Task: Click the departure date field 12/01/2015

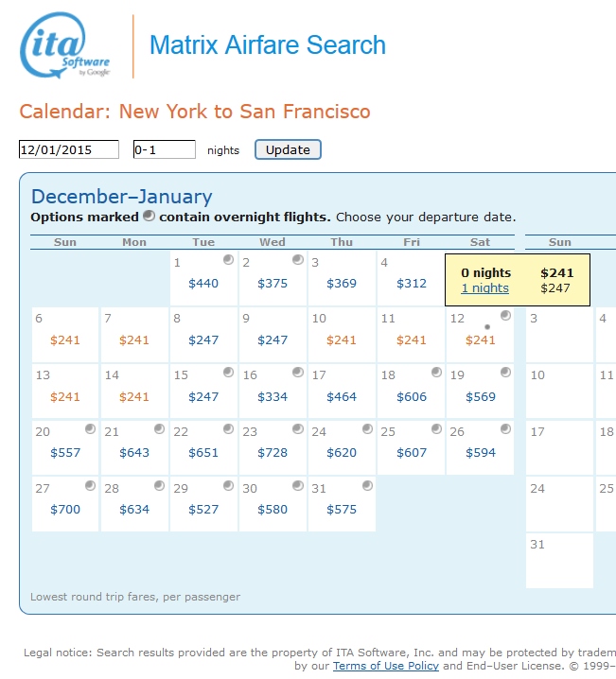Action: (69, 149)
